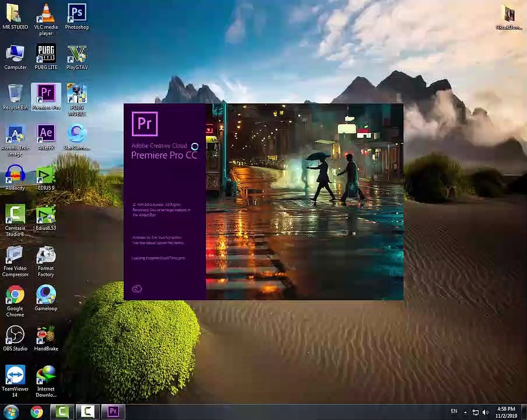Open Acronis True Image shortcut

click(x=15, y=141)
